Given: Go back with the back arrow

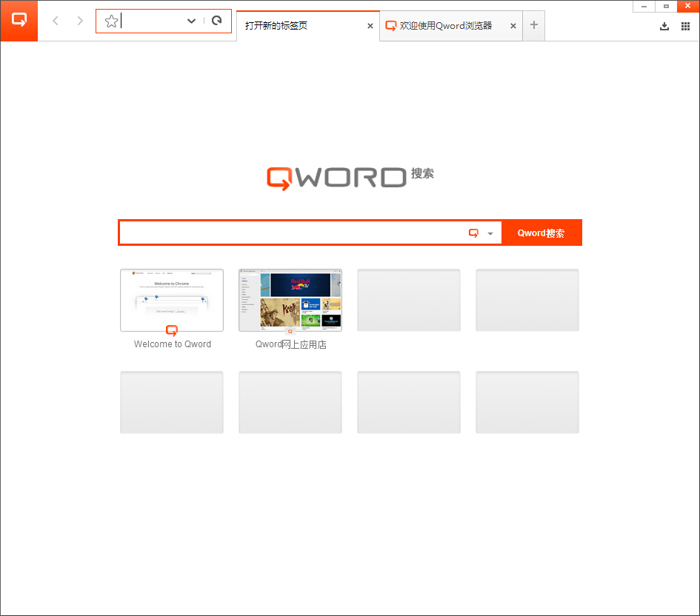Looking at the screenshot, I should coord(56,21).
